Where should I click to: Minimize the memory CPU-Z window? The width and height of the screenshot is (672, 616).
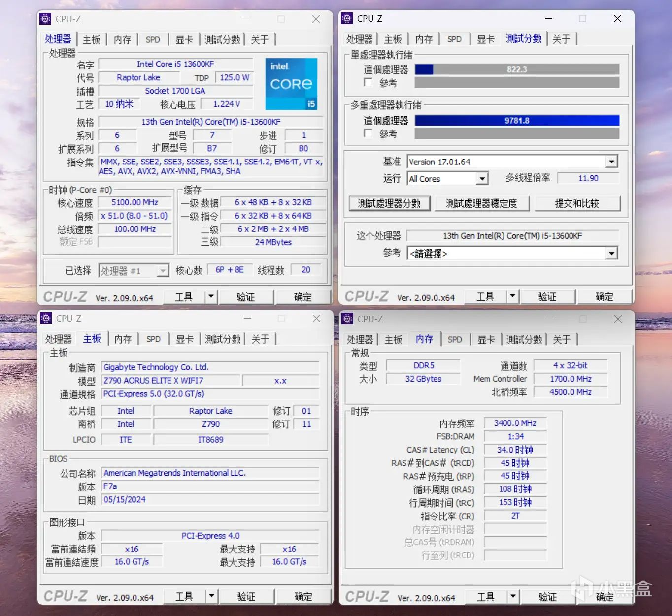coord(549,319)
